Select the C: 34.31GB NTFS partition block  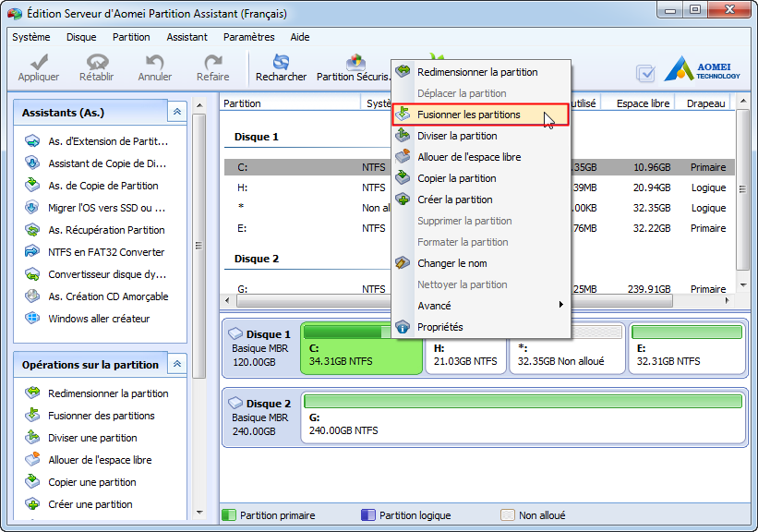(x=361, y=348)
